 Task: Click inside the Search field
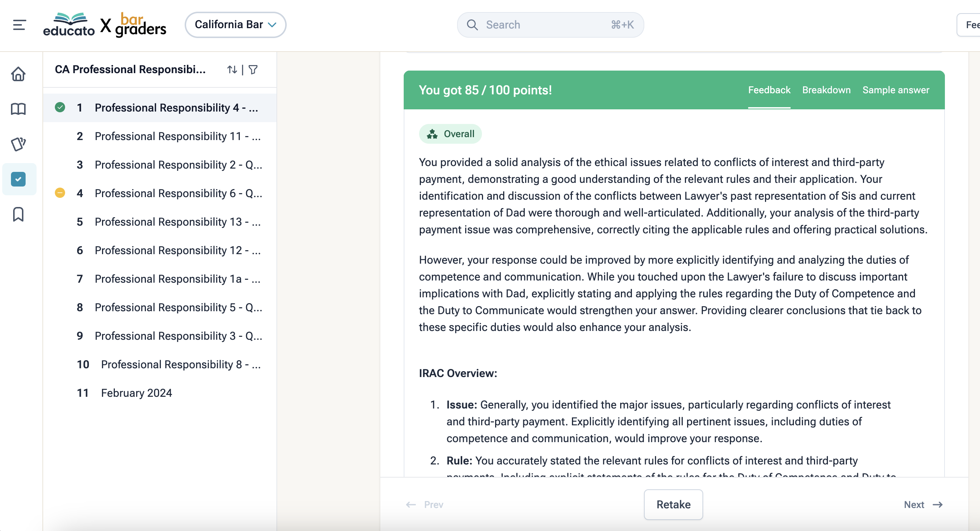(540, 25)
